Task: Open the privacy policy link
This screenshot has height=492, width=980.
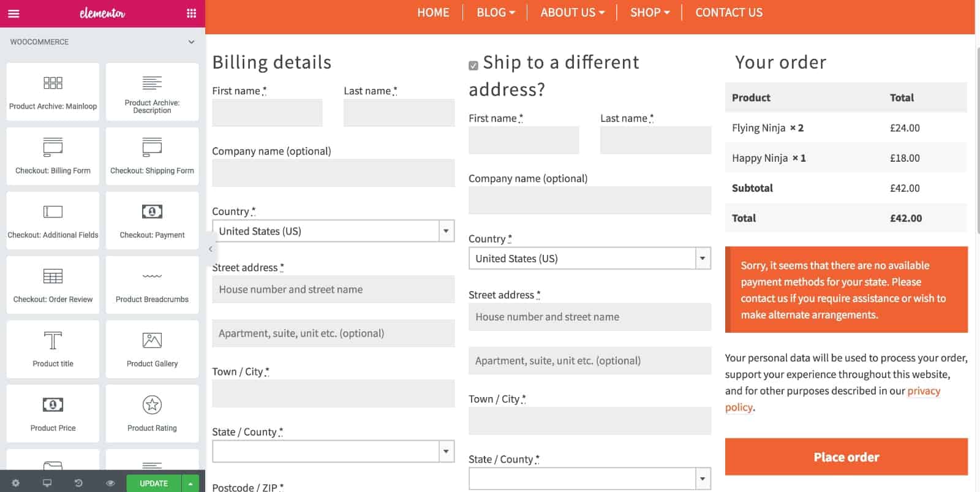Action: pos(924,391)
